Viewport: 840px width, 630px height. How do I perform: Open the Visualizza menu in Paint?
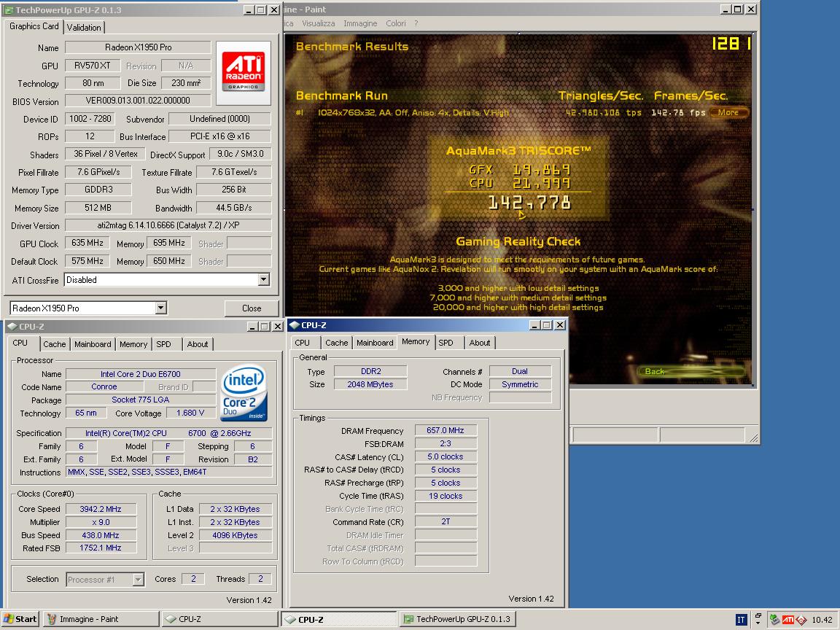click(318, 23)
